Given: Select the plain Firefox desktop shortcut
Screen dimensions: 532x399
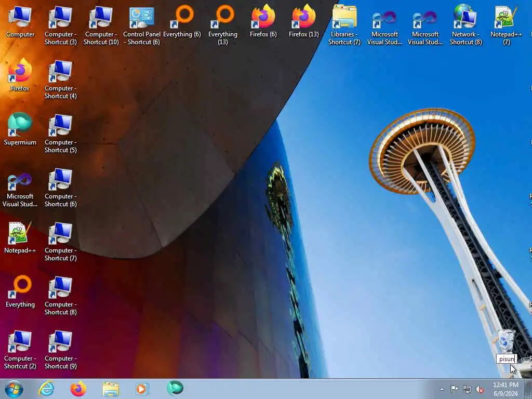Looking at the screenshot, I should (x=20, y=76).
